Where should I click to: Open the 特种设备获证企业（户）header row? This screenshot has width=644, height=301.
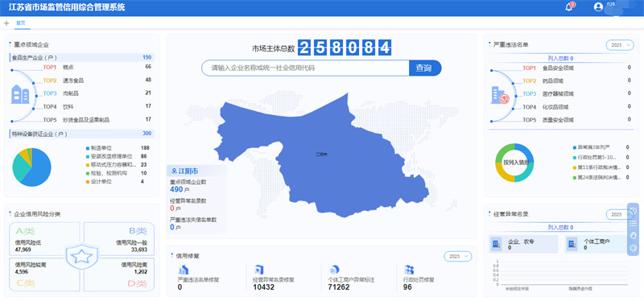(x=81, y=134)
